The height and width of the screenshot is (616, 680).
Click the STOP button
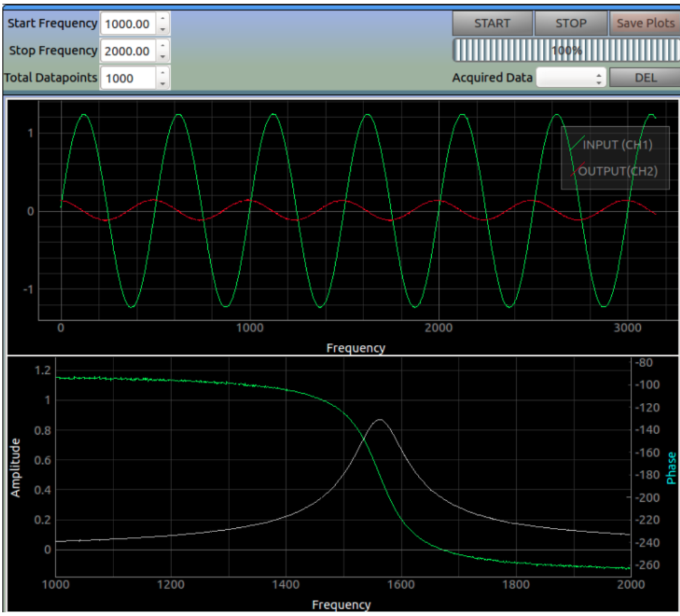pos(571,24)
